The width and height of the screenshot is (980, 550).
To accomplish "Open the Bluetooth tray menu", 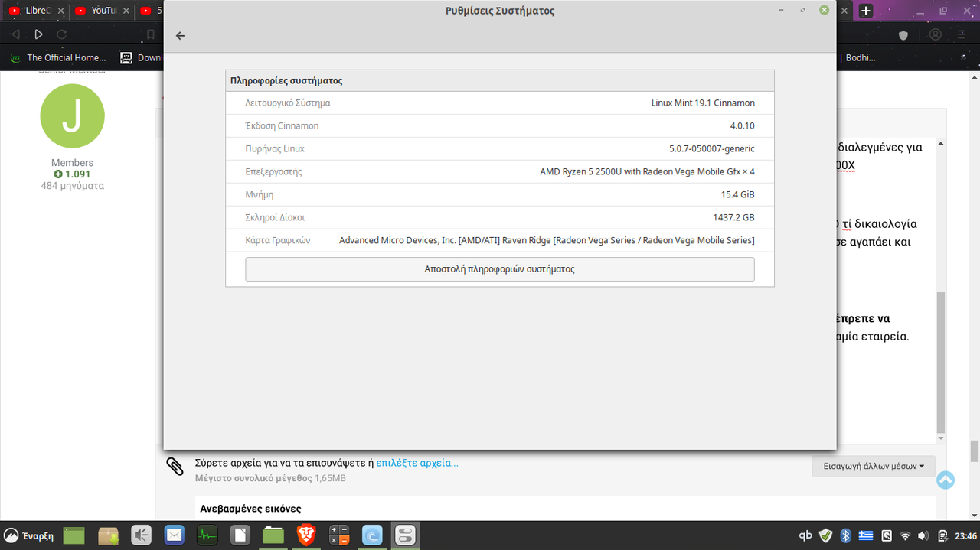I will coord(846,535).
